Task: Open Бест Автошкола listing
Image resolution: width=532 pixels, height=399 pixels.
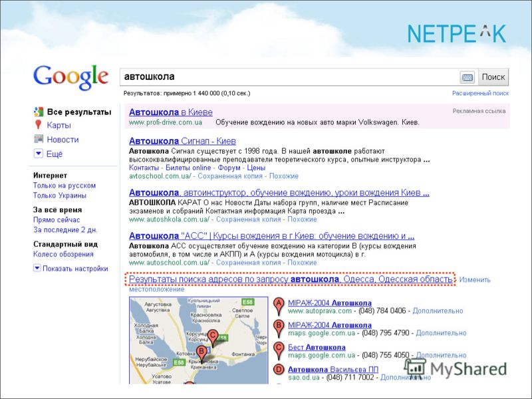Action: [x=317, y=347]
